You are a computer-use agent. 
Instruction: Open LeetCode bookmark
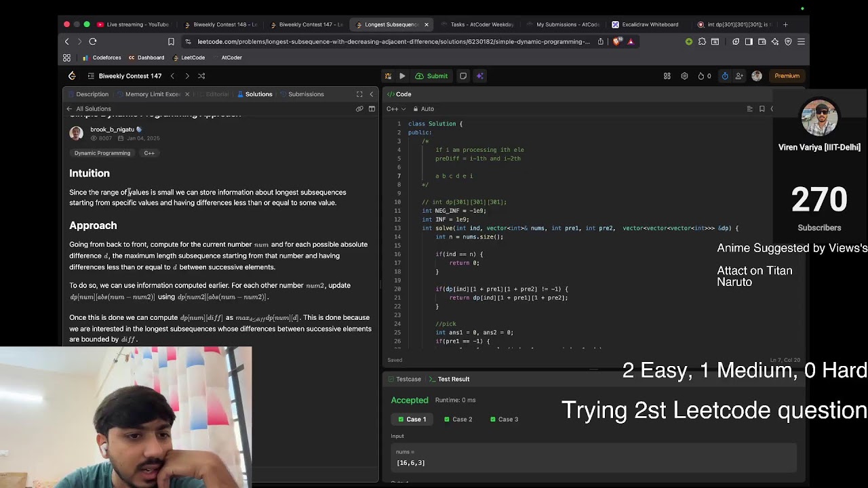click(x=188, y=58)
